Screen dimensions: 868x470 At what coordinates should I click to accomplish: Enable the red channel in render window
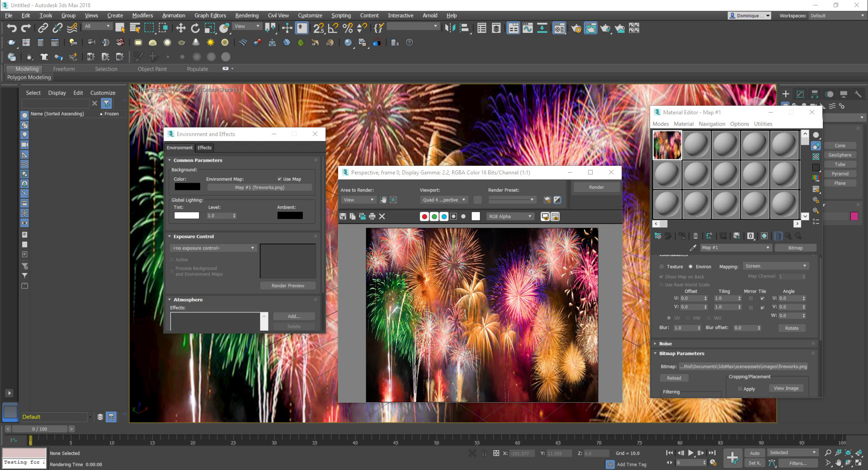[424, 216]
